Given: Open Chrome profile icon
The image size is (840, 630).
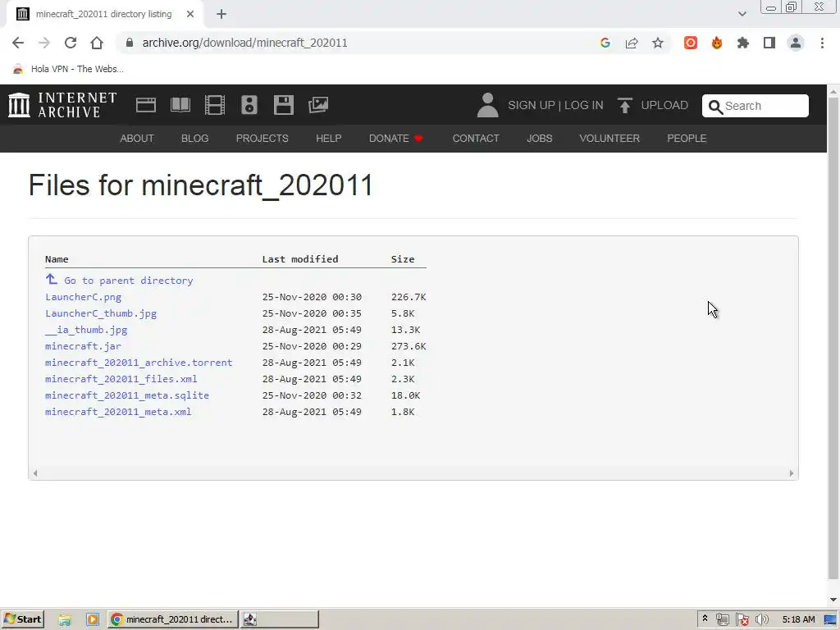Looking at the screenshot, I should click(796, 43).
